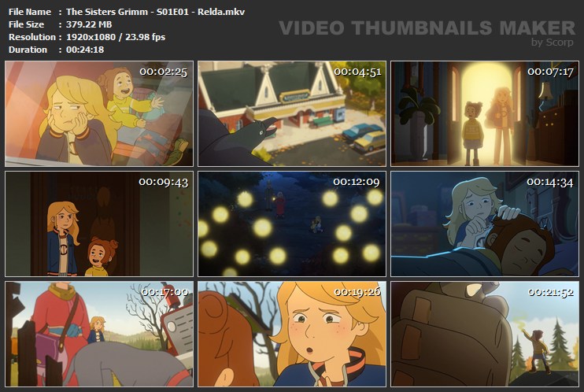
Task: Click the 'Duration' label
Action: 28,50
